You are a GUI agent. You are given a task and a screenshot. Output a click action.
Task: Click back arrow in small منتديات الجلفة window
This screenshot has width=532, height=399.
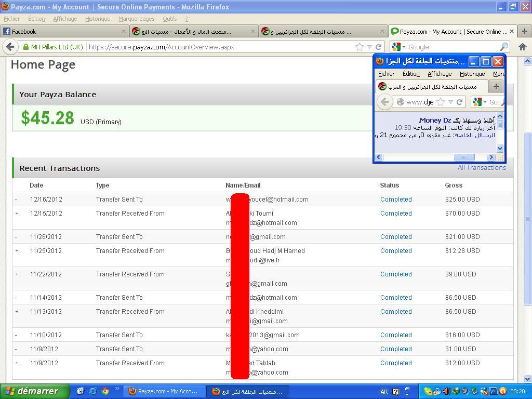point(385,102)
